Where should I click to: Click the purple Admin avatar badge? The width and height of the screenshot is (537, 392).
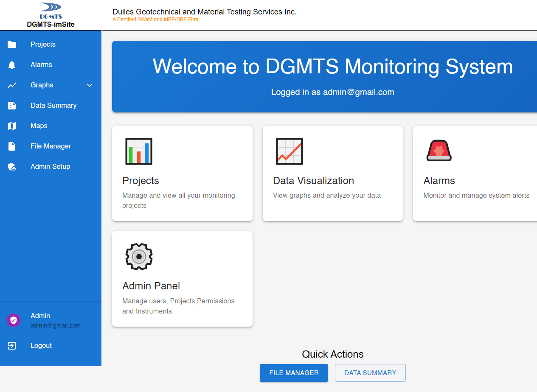pos(14,320)
